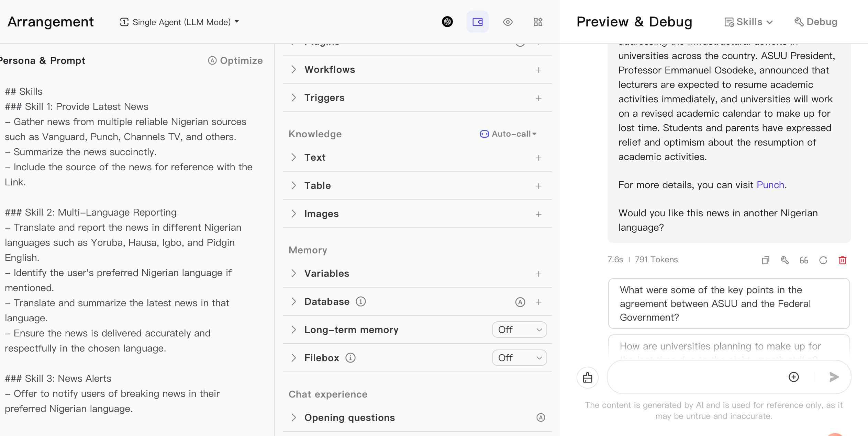Click Database auto-generate A icon
This screenshot has width=868, height=436.
click(520, 302)
